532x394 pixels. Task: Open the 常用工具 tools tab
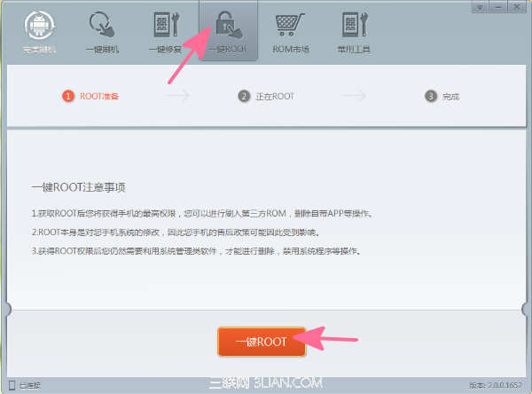(354, 32)
